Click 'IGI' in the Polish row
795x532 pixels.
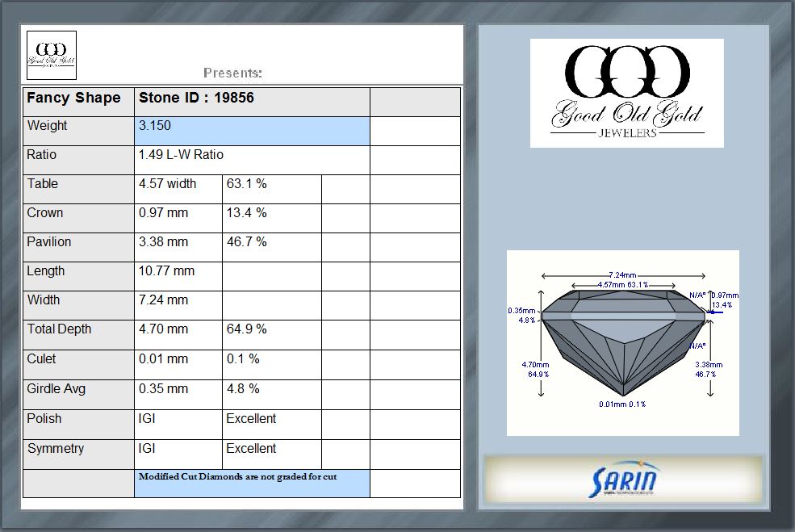click(178, 425)
